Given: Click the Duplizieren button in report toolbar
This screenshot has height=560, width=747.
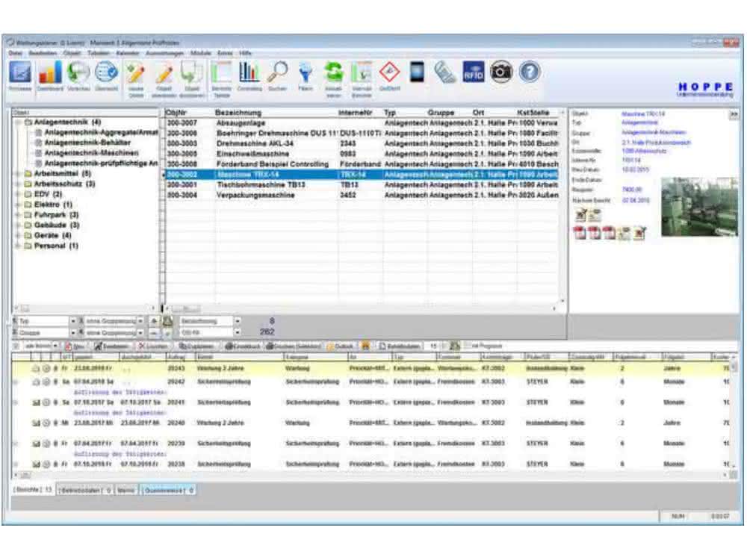Looking at the screenshot, I should (196, 346).
